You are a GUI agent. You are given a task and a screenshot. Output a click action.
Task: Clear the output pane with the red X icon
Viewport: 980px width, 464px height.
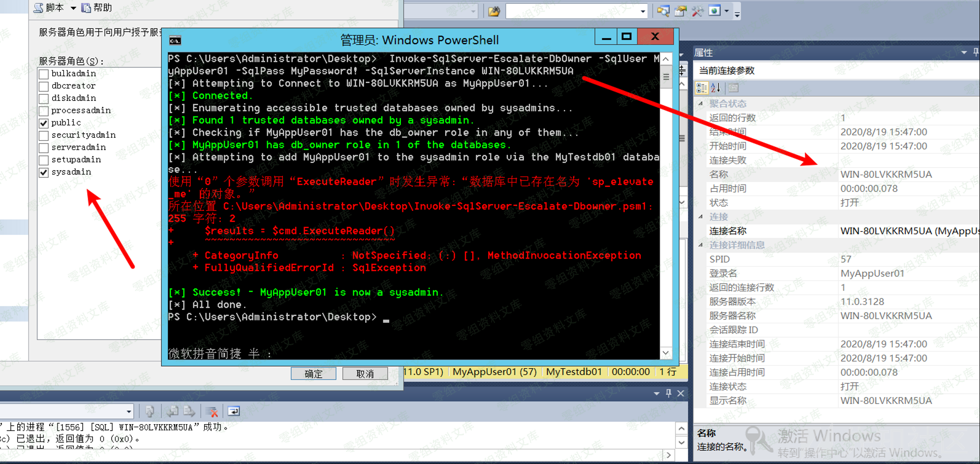(212, 411)
